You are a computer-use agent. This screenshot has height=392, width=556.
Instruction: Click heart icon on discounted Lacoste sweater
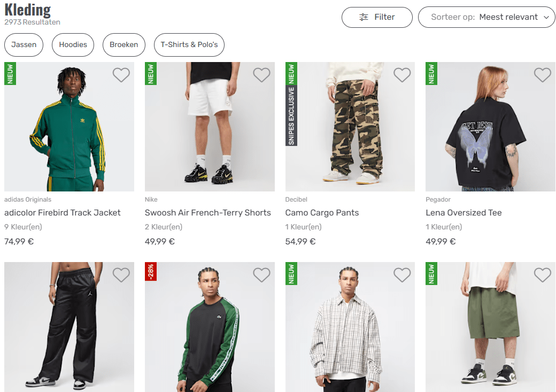tap(261, 274)
